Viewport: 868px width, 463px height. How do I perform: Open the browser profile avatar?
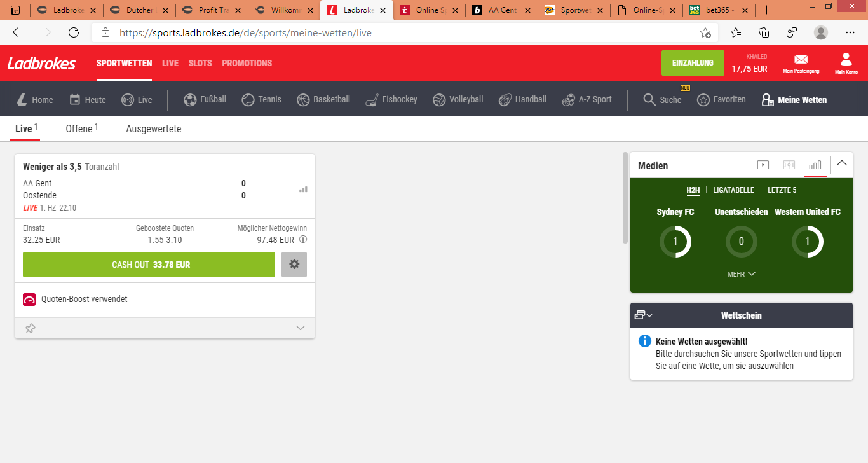point(821,32)
